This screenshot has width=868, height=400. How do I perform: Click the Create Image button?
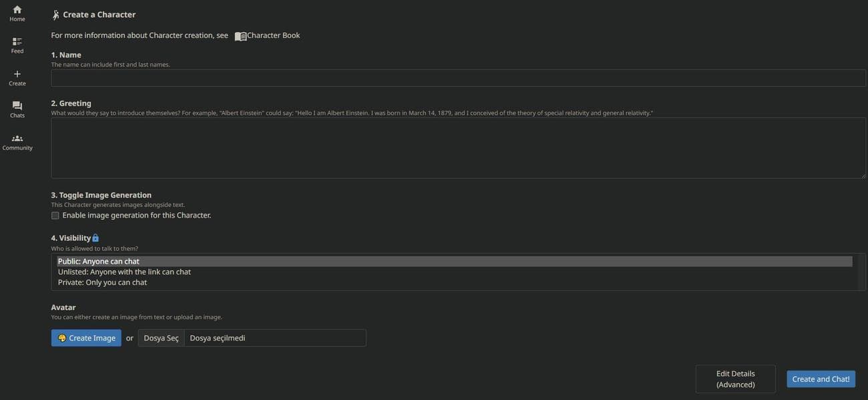point(86,338)
